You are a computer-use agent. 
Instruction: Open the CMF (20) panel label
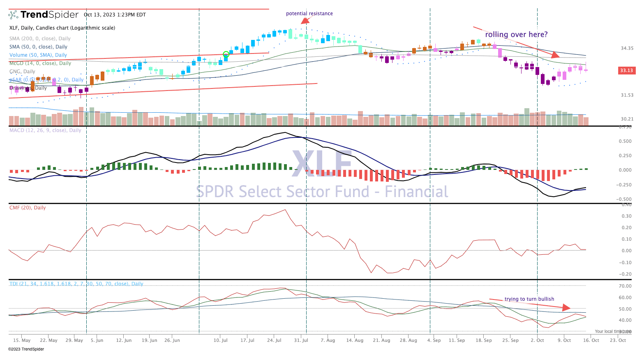[28, 208]
